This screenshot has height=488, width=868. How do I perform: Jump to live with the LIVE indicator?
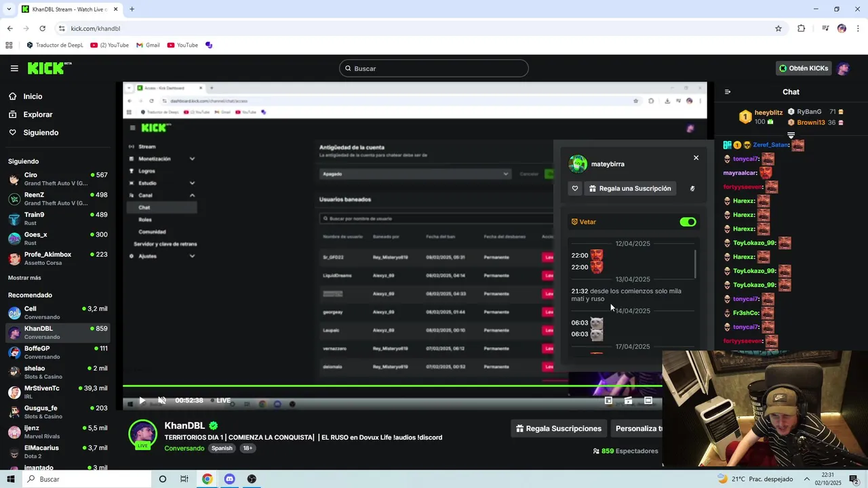coord(220,401)
